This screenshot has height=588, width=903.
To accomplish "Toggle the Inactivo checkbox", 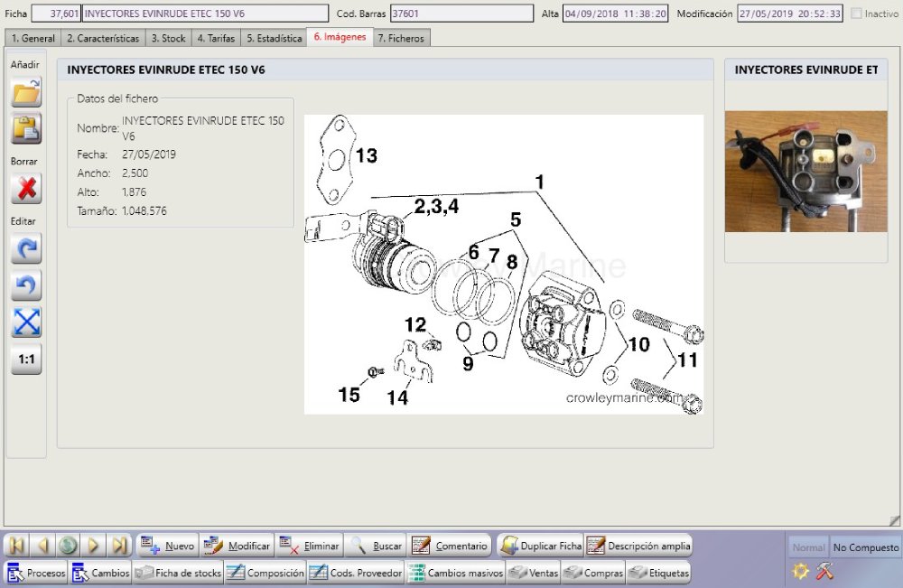I will click(856, 14).
